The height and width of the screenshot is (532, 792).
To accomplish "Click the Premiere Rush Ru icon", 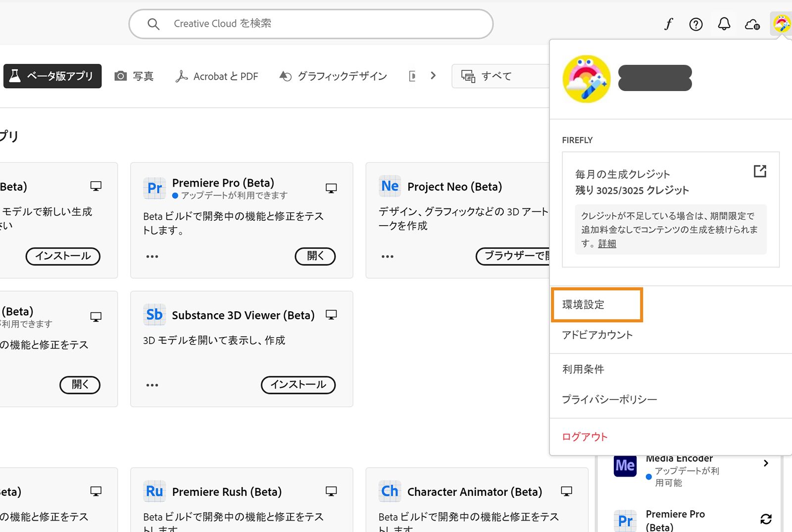I will coord(154,491).
